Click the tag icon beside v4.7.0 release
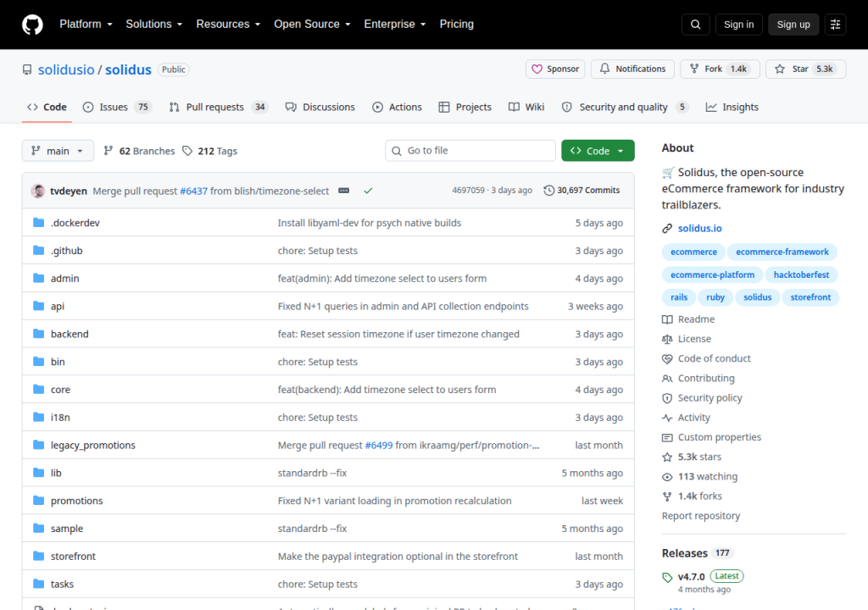 [x=667, y=577]
